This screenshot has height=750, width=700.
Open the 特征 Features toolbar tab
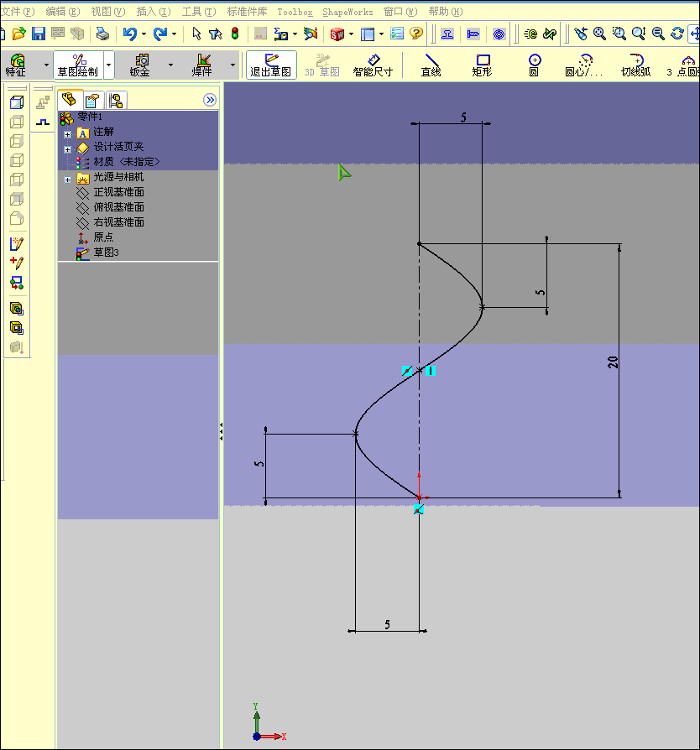click(16, 65)
